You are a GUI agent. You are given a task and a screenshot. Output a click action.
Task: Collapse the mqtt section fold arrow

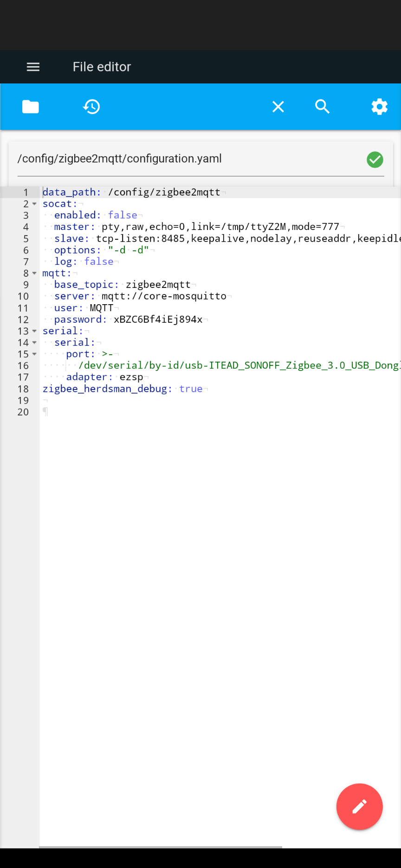pos(34,274)
